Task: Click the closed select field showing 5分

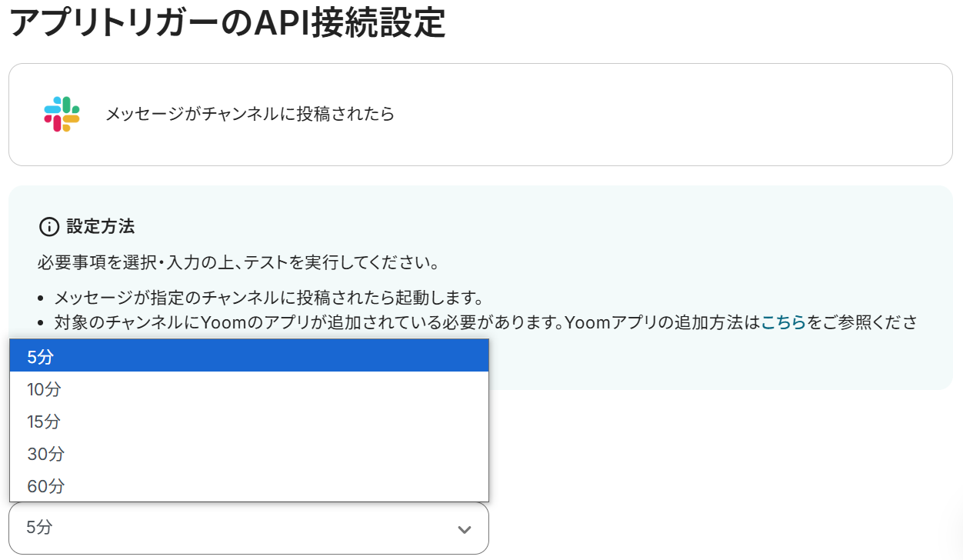Action: click(x=231, y=528)
